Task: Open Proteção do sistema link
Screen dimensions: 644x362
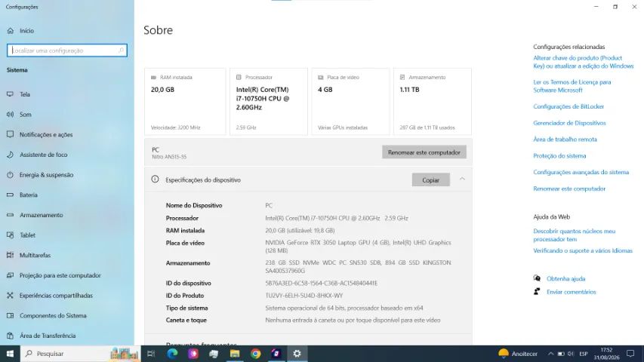Action: [559, 156]
